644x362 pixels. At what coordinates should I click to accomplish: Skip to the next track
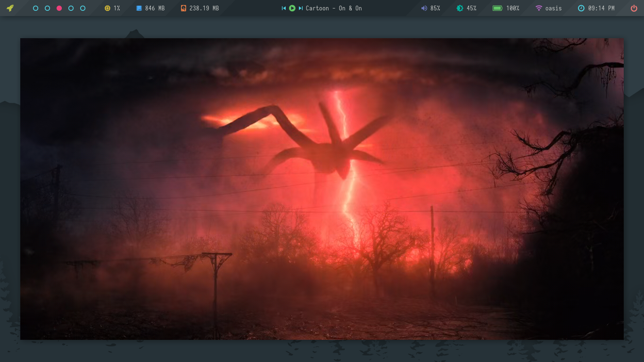point(301,8)
